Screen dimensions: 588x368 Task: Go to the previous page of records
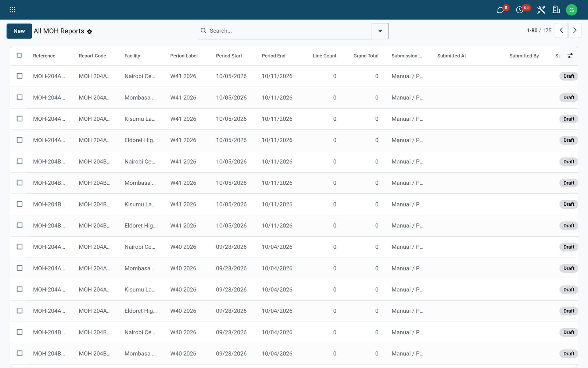(x=561, y=31)
